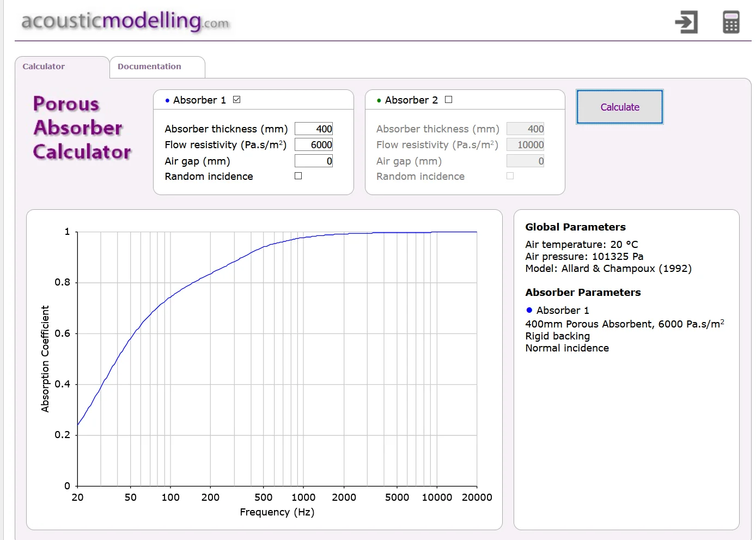Click Absorber 2 air gap field
This screenshot has height=540, width=756.
coord(526,161)
